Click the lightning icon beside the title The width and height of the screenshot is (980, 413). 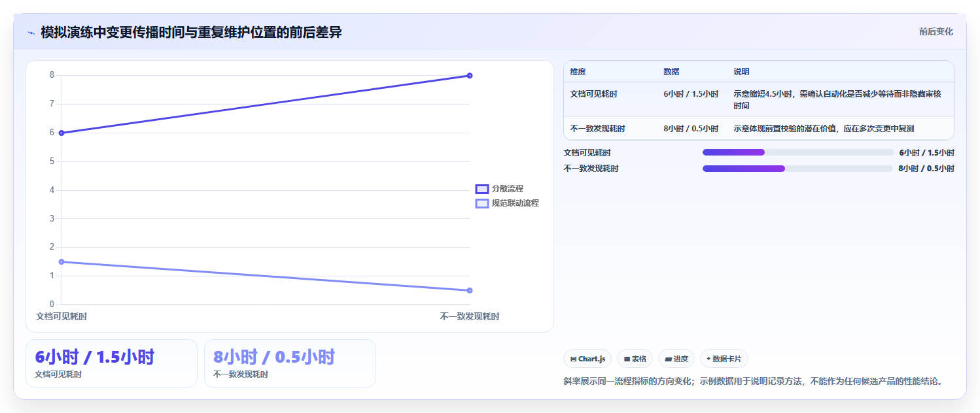tap(31, 33)
